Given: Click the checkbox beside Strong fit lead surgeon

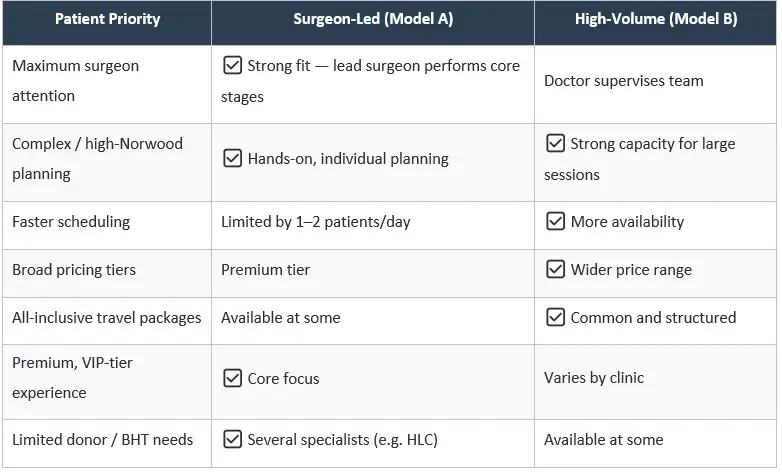Looking at the screenshot, I should 232,65.
